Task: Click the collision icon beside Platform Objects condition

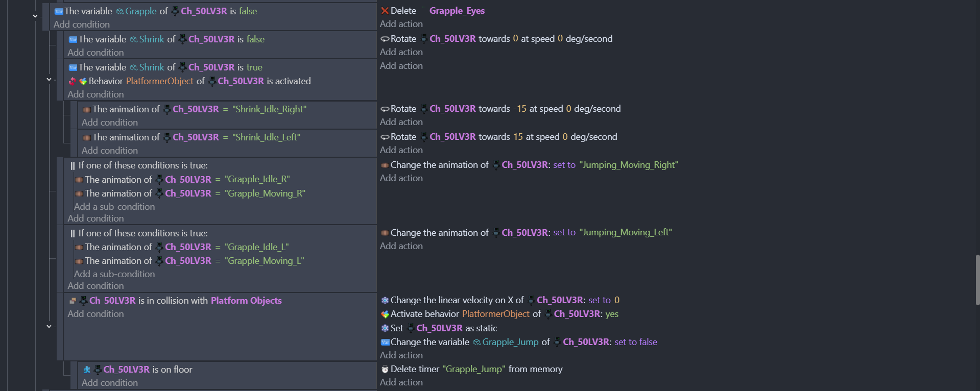Action: point(73,301)
